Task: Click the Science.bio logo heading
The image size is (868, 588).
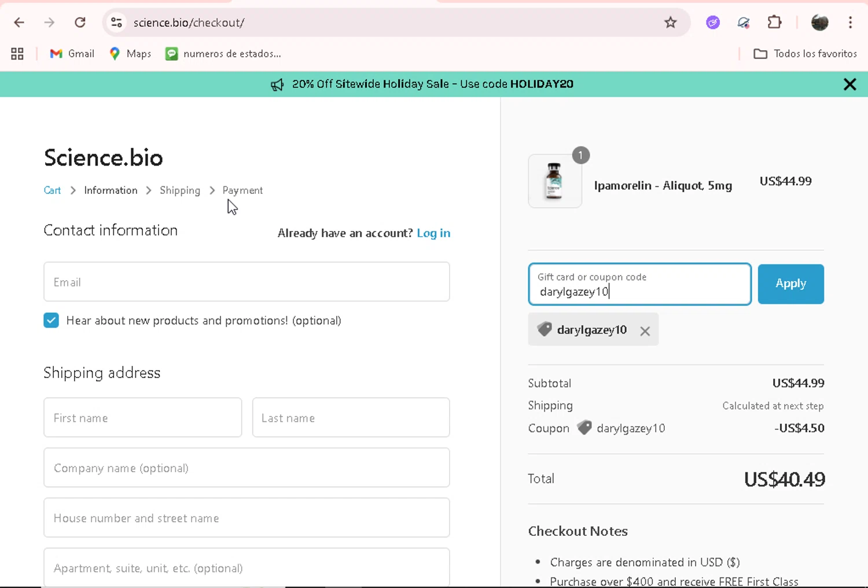Action: pyautogui.click(x=104, y=157)
